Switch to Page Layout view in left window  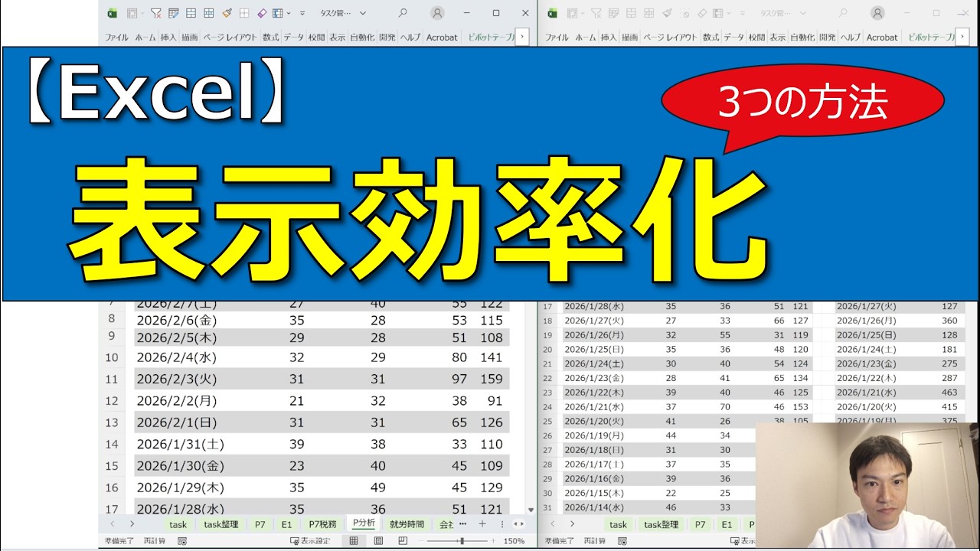coord(378,541)
